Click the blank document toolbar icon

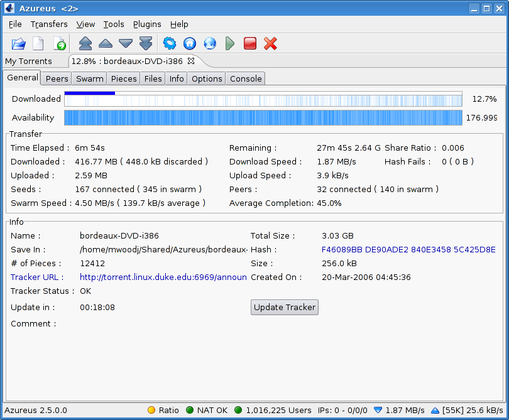(x=38, y=43)
